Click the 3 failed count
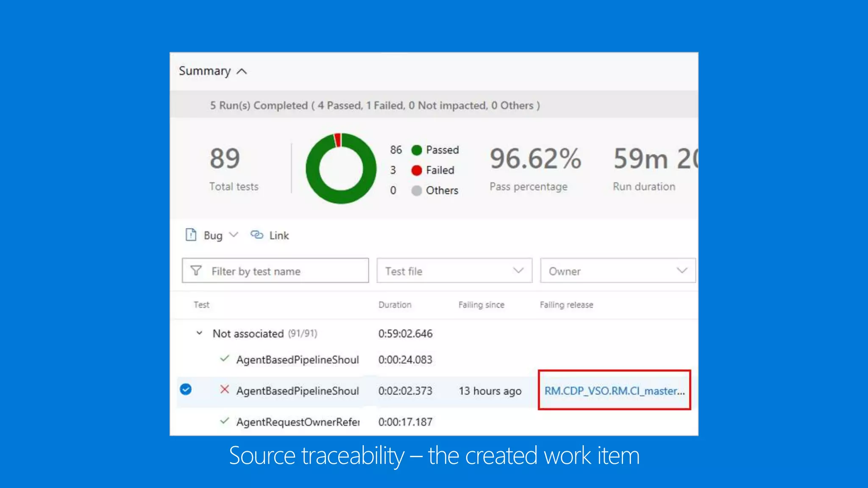868x488 pixels. [393, 170]
